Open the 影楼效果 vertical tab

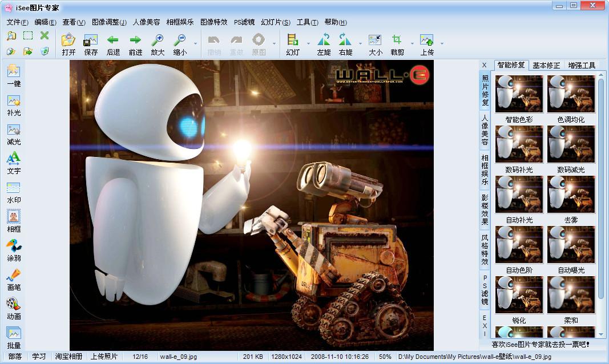(x=485, y=209)
